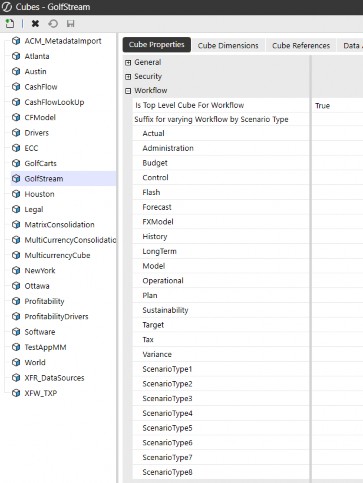Click the cube icon beside Ottawa

coord(16,286)
